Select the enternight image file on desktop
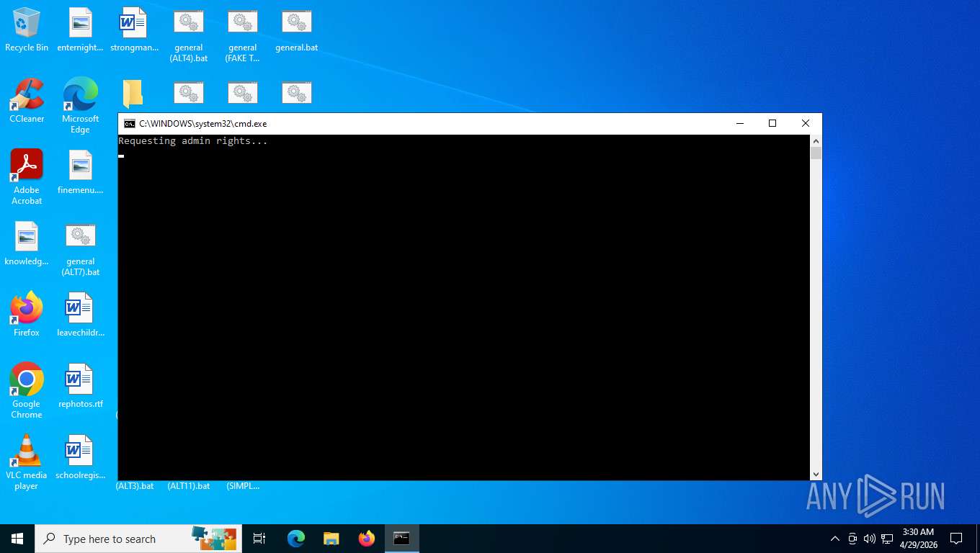 point(80,30)
